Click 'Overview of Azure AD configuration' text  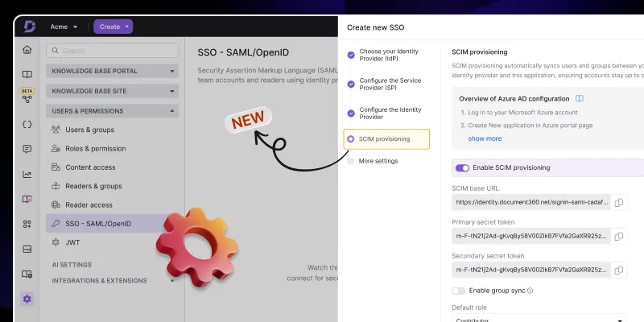click(514, 98)
